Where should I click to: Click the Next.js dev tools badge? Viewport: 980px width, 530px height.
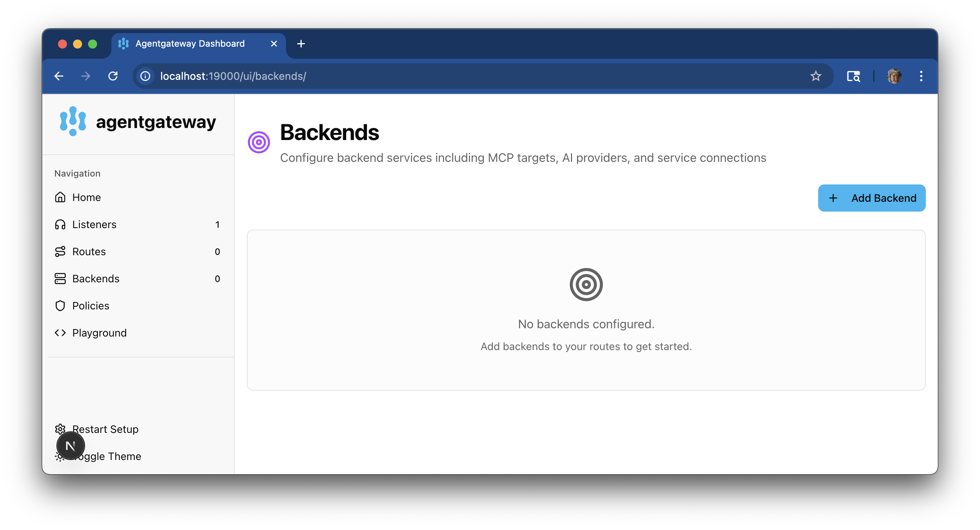(x=70, y=446)
